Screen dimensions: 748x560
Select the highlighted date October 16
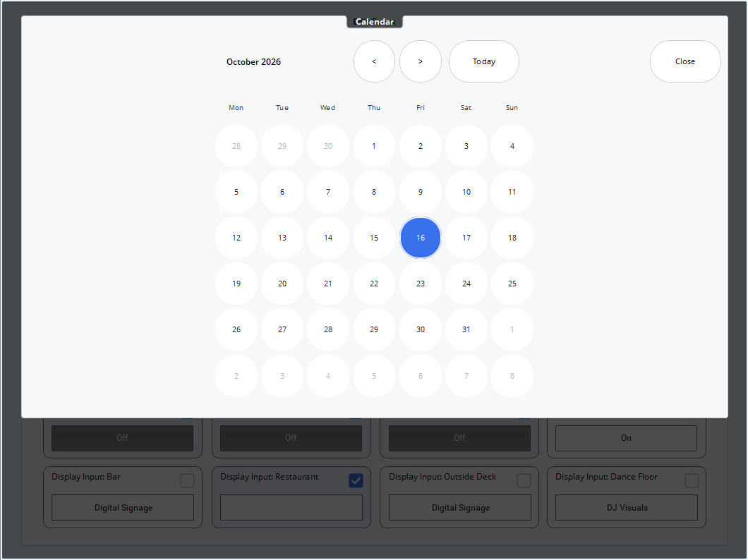421,238
